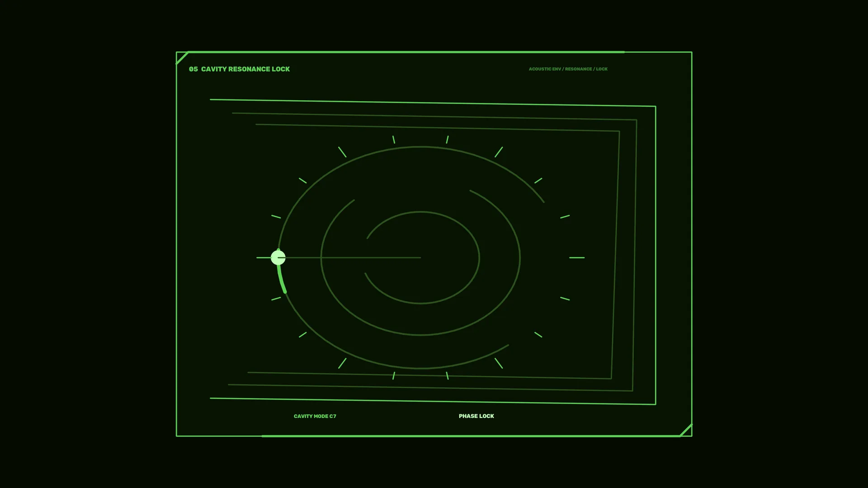
Task: Click the CAVITY RESONANCE LOCK title
Action: (x=245, y=69)
